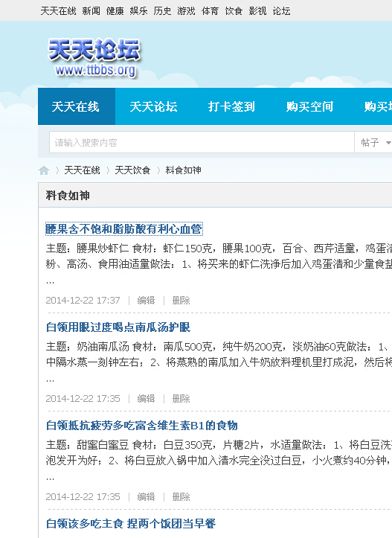Open 娱乐 in top bar
This screenshot has height=538, width=392.
click(x=138, y=11)
